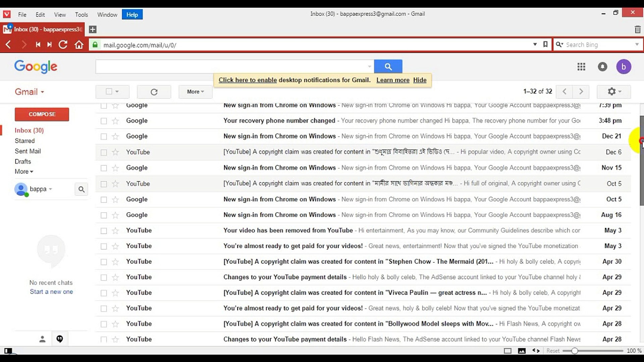Viewport: 644px width, 362px height.
Task: Click the COMPOSE button
Action: point(42,114)
